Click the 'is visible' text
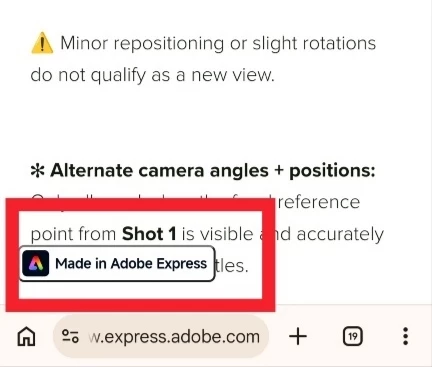Viewport: 432px width, 367px height. (x=217, y=234)
